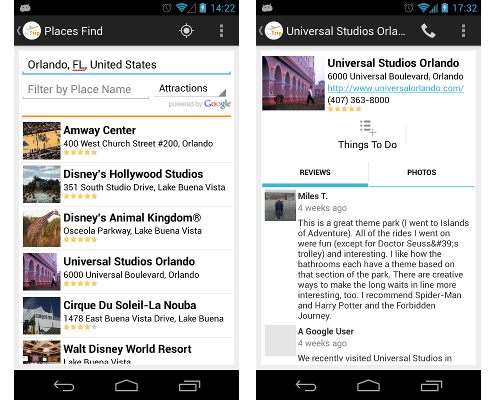The height and width of the screenshot is (400, 500).
Task: Tap address 1478 East Buena Vista Drive
Action: [x=143, y=319]
